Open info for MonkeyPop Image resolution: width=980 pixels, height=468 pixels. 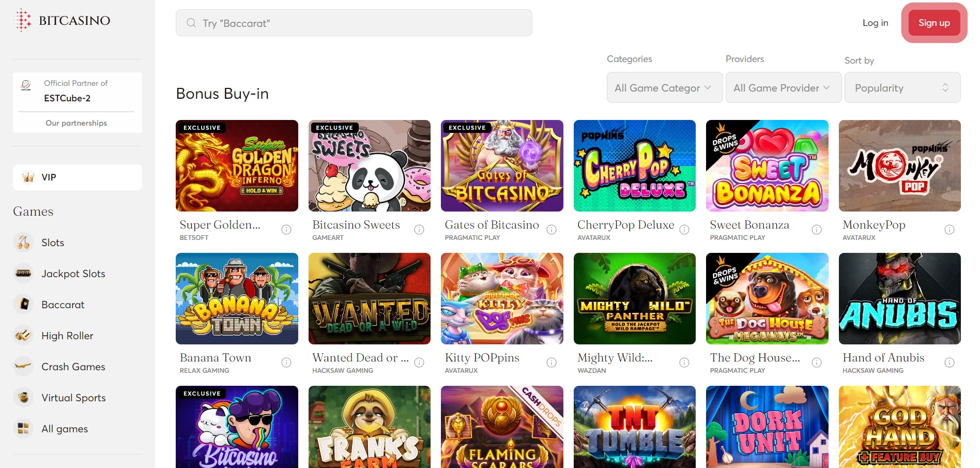(x=950, y=230)
